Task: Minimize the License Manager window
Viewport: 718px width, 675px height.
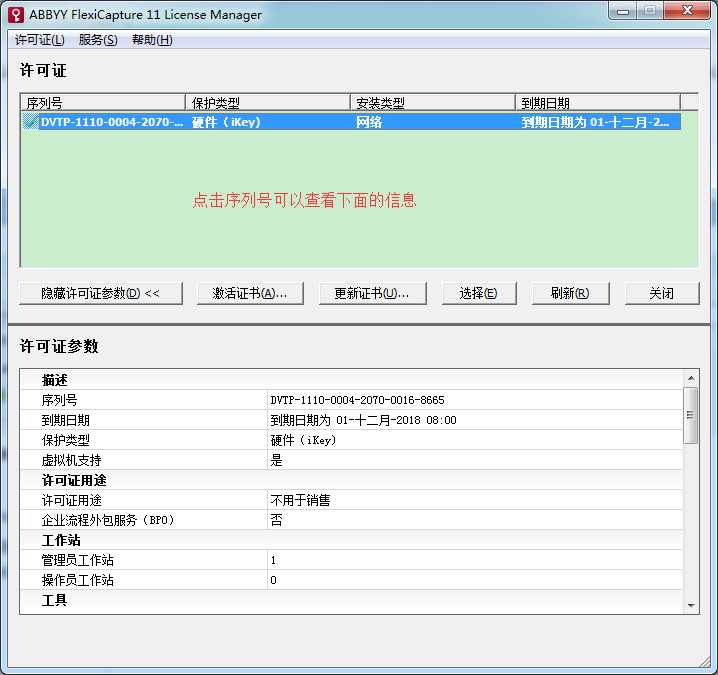Action: [x=623, y=11]
